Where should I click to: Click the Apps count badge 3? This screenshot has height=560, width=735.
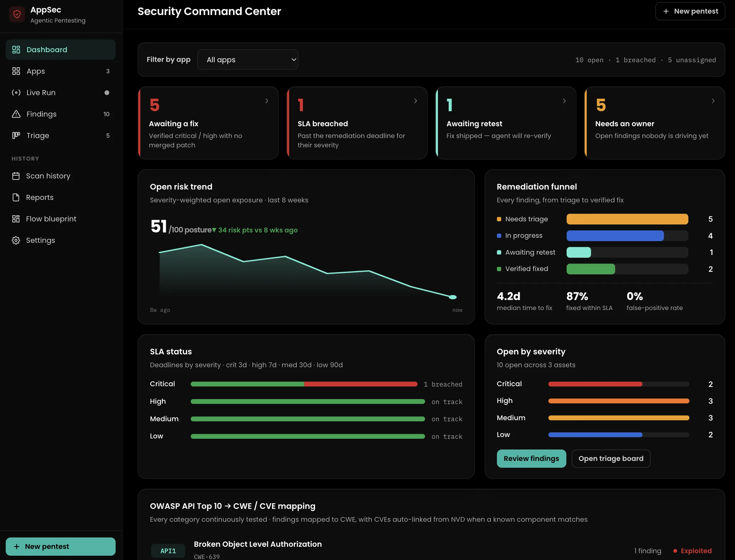point(108,71)
